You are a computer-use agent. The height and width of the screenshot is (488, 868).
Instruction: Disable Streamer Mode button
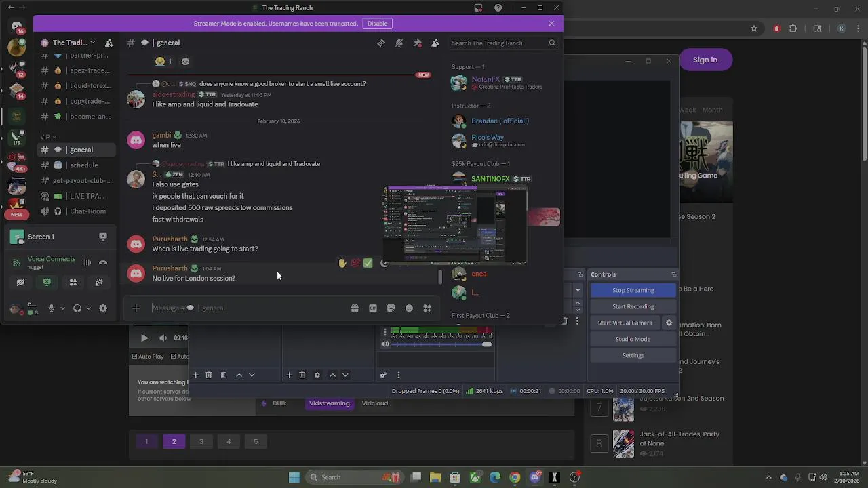coord(377,23)
